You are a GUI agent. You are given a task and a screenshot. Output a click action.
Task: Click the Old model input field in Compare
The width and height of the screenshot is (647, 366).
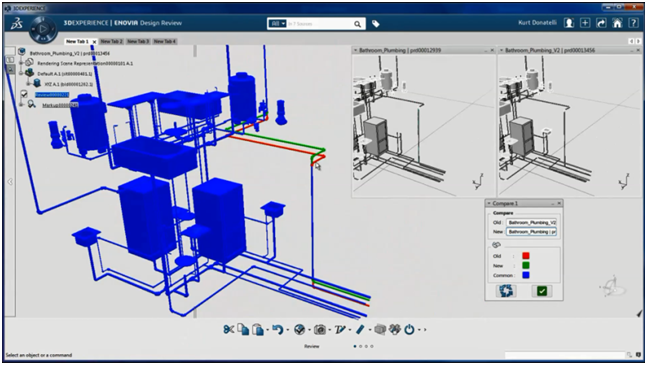coord(531,222)
